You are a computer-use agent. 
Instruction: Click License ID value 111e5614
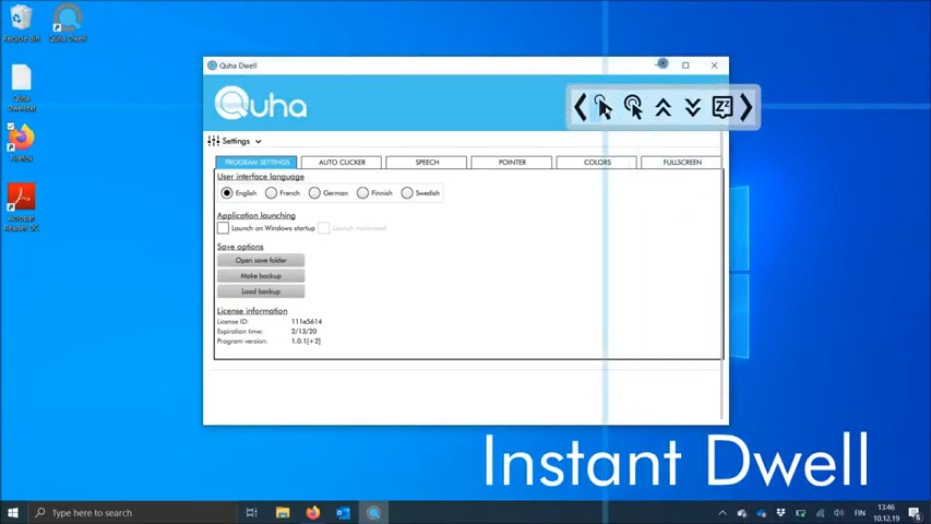[306, 322]
